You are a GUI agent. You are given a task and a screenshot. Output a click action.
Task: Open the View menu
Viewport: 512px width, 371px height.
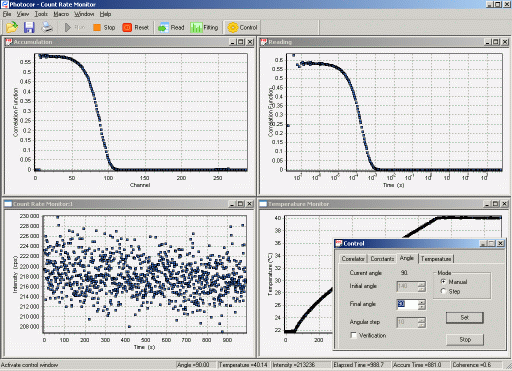click(x=23, y=14)
